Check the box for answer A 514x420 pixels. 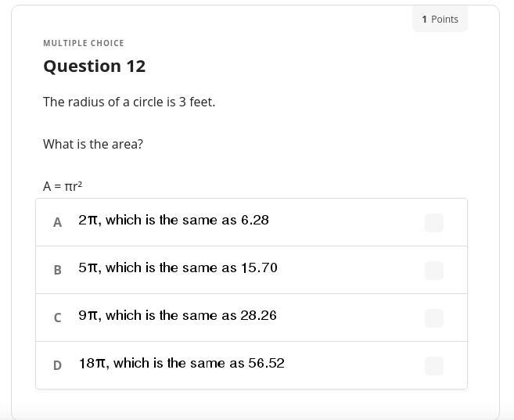coord(433,223)
